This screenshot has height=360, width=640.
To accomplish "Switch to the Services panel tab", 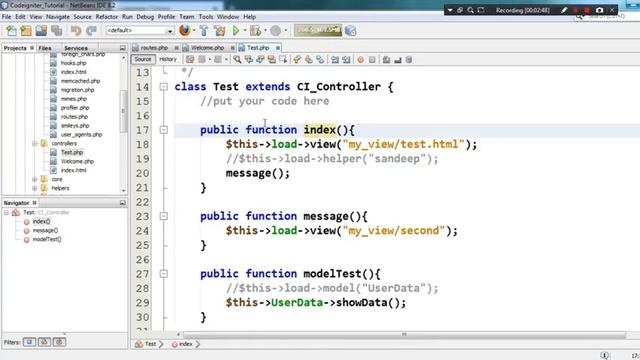I will pos(76,48).
